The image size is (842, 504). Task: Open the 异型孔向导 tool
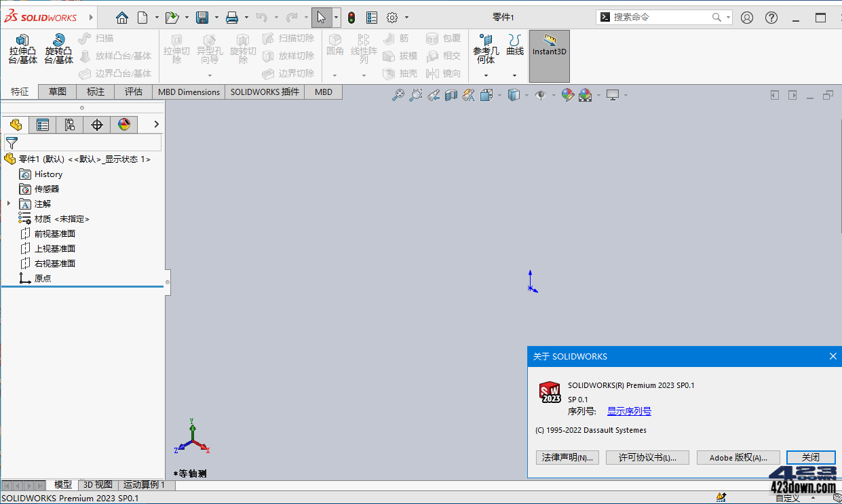pos(210,50)
